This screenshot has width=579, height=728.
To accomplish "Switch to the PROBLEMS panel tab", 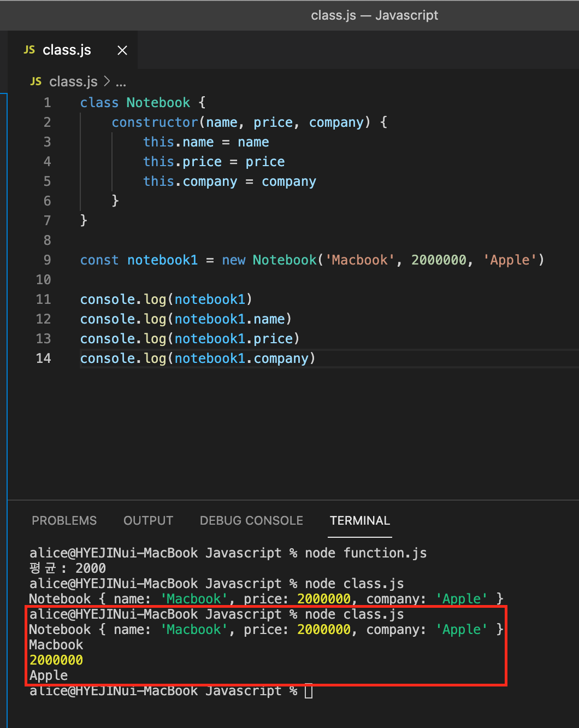I will coord(64,520).
